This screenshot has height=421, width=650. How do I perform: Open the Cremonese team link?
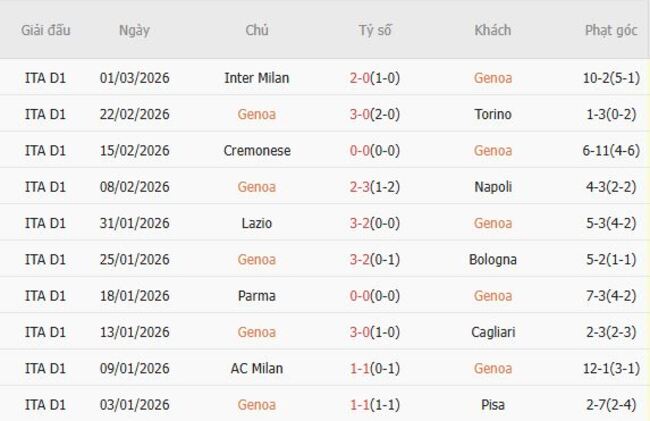[257, 151]
